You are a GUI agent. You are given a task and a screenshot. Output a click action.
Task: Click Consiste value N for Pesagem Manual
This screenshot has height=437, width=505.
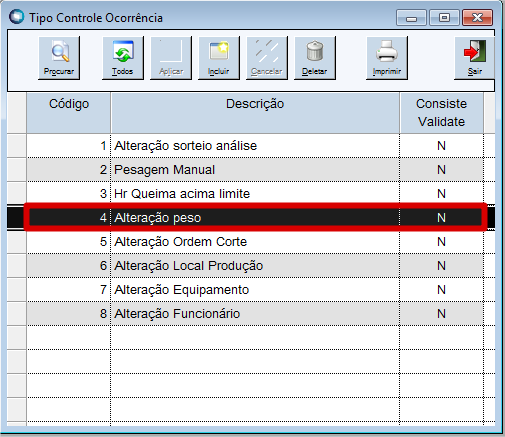441,170
